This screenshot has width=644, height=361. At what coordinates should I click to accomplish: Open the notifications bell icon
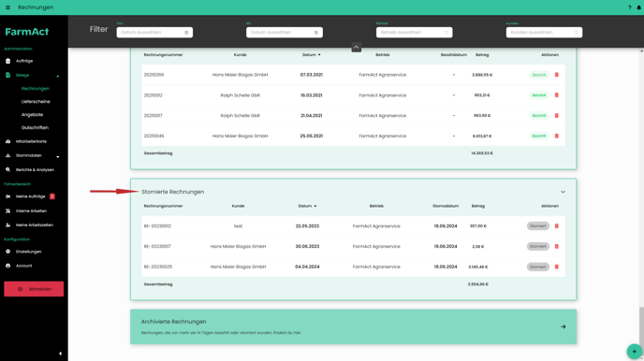pyautogui.click(x=639, y=7)
